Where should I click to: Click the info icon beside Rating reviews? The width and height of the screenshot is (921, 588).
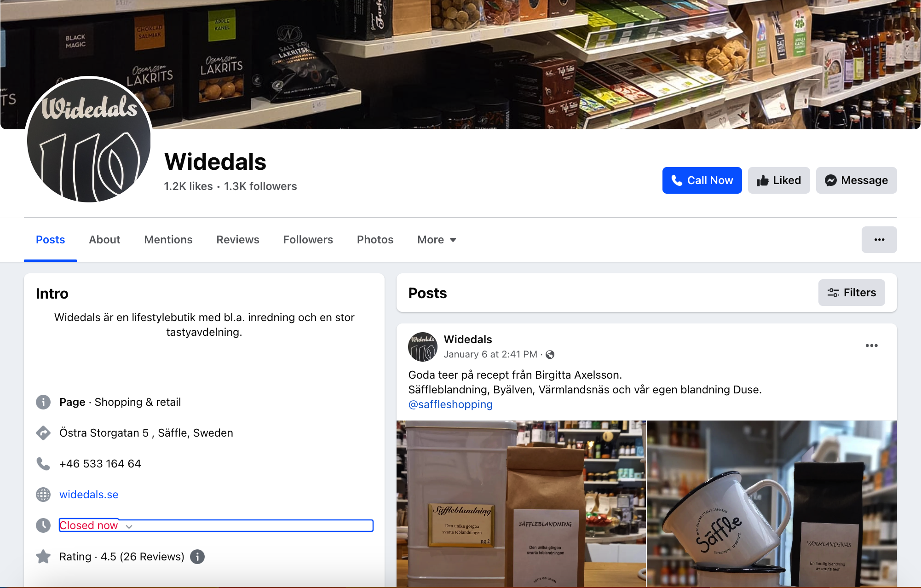pos(197,557)
